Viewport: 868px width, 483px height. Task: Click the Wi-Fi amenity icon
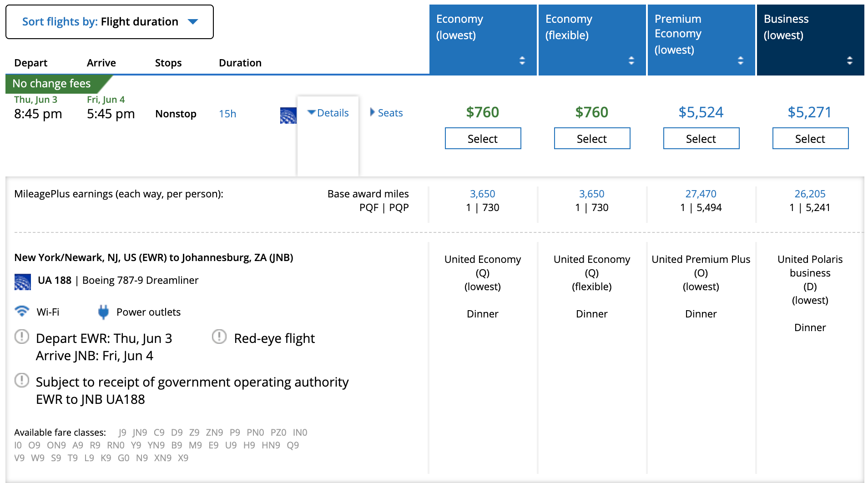pyautogui.click(x=22, y=312)
